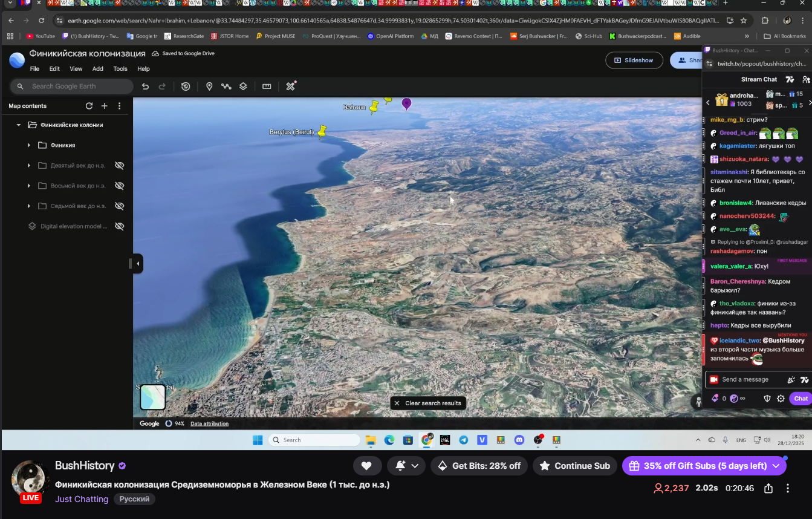This screenshot has height=519, width=812.
Task: Click the Add placemark pin tool
Action: click(x=209, y=86)
